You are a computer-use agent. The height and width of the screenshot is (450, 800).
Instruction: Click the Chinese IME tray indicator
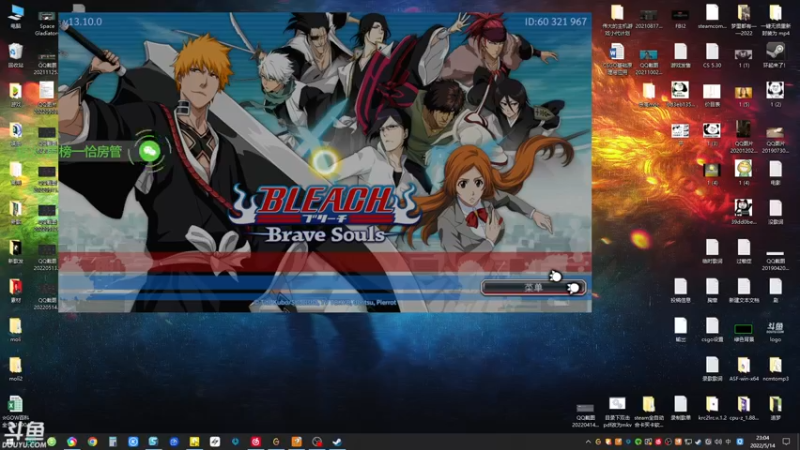point(728,442)
